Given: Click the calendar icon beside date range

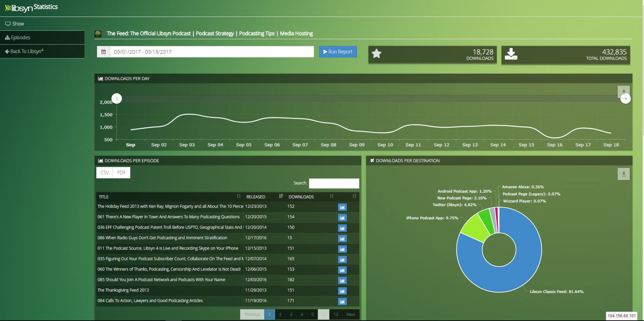Looking at the screenshot, I should (x=103, y=52).
